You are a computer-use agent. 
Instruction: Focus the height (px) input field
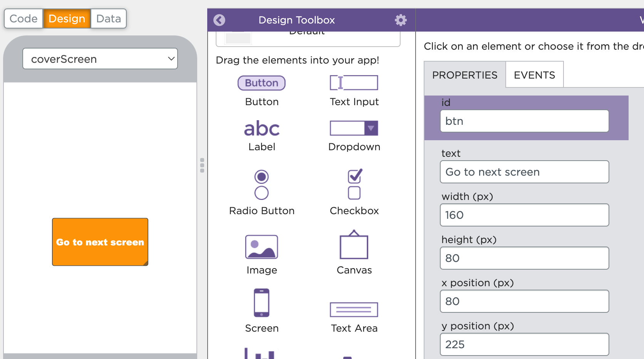[x=525, y=258]
